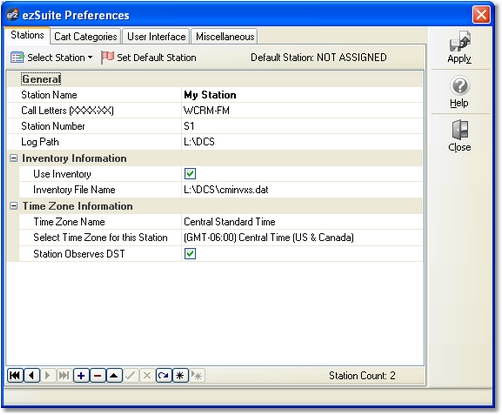
Task: Edit the Call Letters value WCRM-FM
Action: [x=302, y=110]
